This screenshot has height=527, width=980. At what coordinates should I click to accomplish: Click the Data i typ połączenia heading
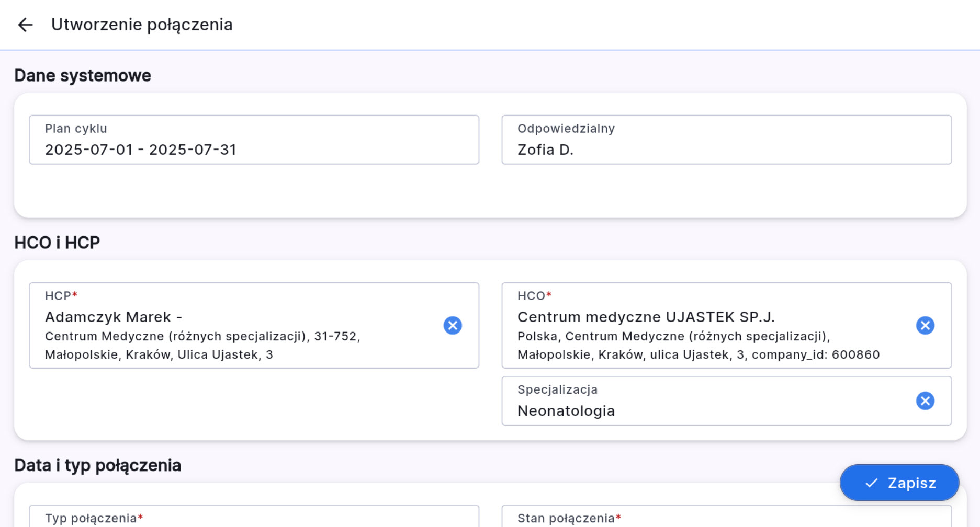coord(97,465)
